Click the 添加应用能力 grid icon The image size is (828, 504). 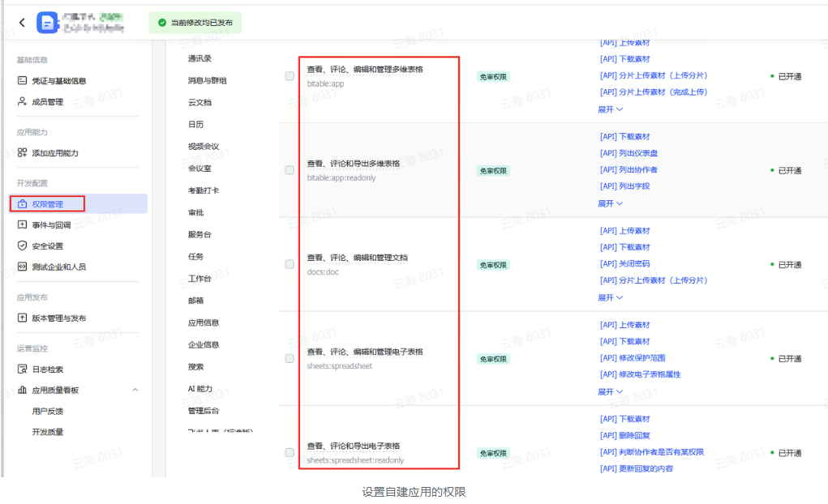tap(22, 153)
